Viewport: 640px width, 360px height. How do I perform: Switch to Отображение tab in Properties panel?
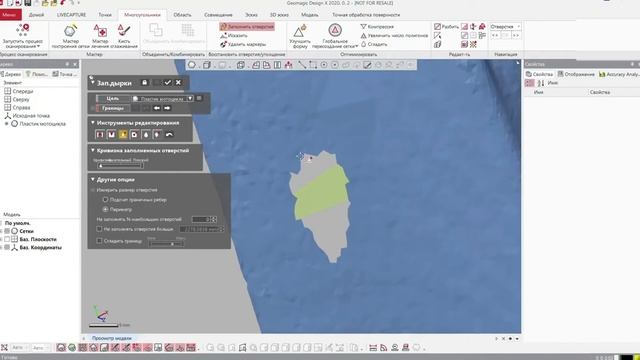coord(576,74)
